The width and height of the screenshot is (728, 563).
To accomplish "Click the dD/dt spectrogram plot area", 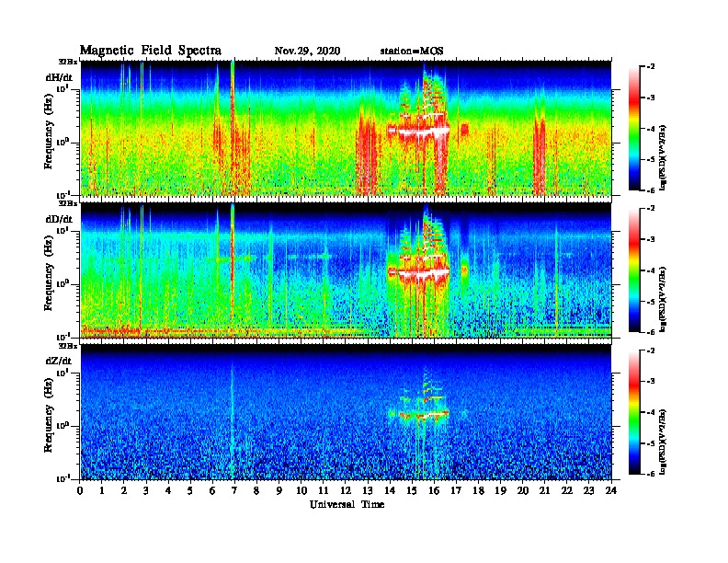I will tap(346, 270).
